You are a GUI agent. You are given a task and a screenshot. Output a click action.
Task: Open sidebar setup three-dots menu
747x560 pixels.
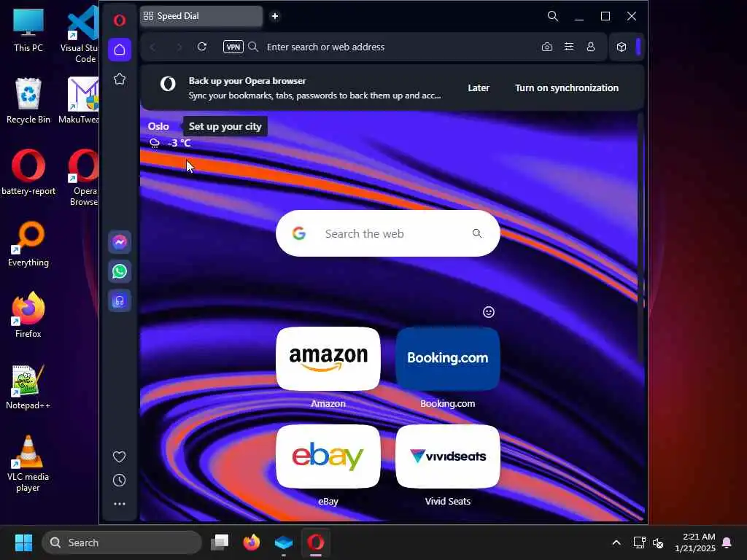point(120,503)
